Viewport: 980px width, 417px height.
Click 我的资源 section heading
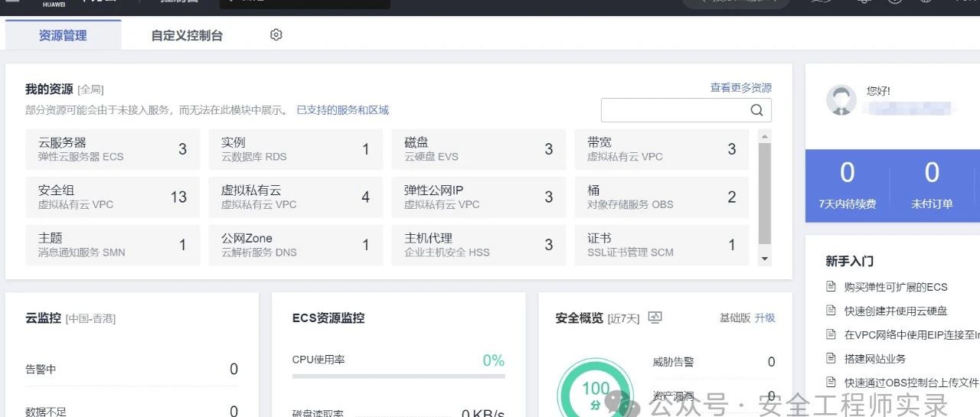[49, 90]
